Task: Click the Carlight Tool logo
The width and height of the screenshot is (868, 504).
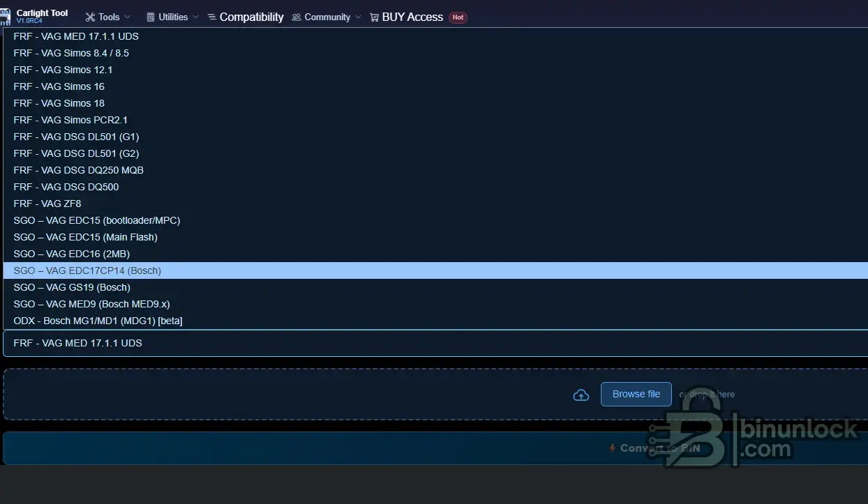Action: point(6,17)
